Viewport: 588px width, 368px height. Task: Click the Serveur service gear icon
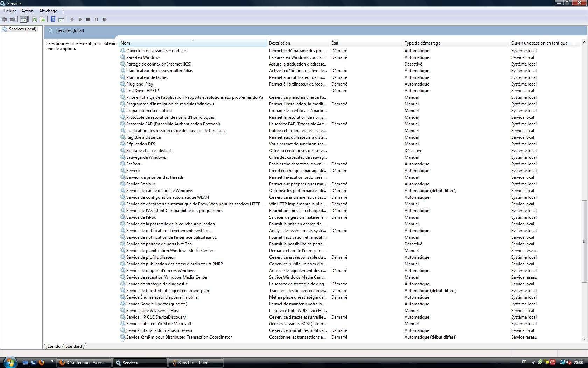(x=123, y=171)
